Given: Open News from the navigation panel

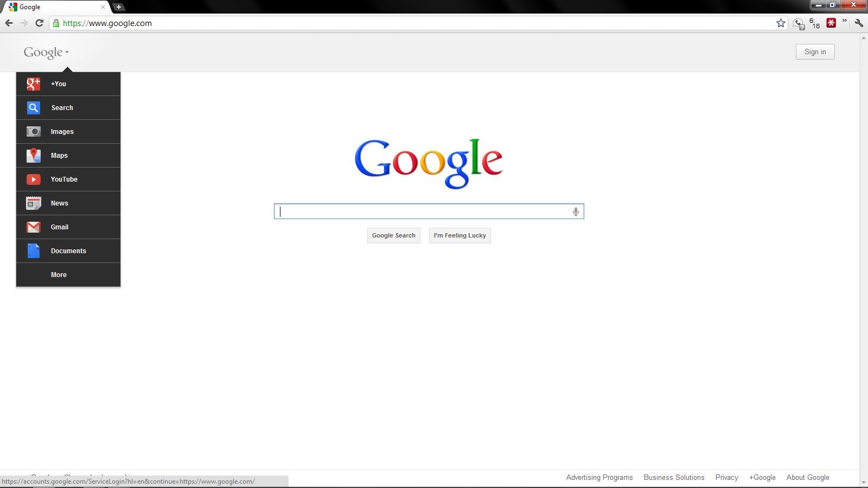Looking at the screenshot, I should (59, 203).
